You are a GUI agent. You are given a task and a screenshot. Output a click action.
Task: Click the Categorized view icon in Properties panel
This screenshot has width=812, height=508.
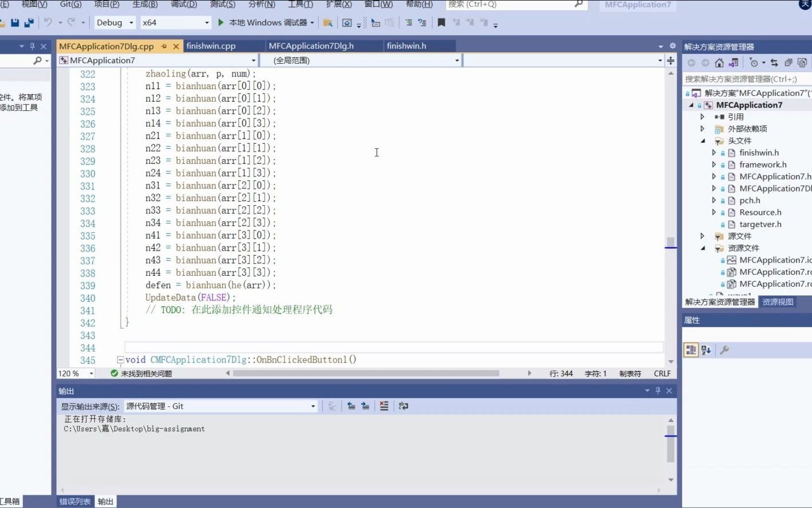point(691,349)
